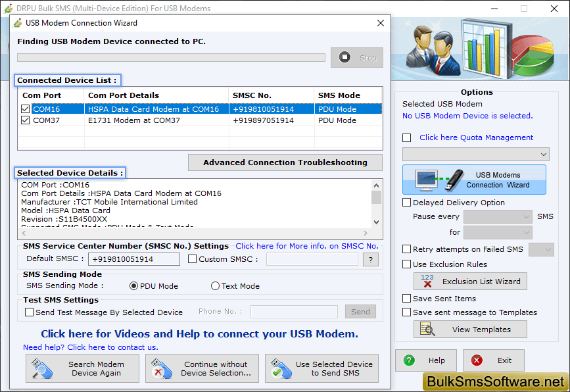Click the View Templates magnifier document icon

pyautogui.click(x=427, y=329)
